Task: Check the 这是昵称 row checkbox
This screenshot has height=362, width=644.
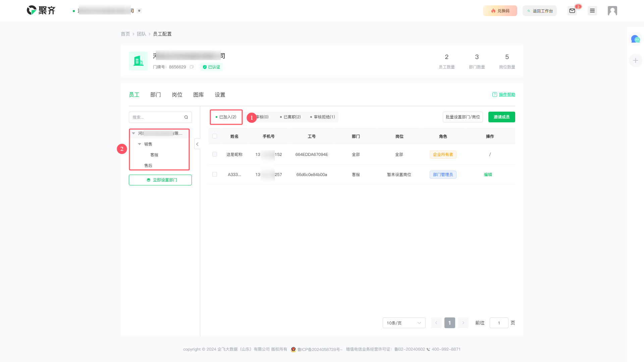Action: (x=215, y=154)
